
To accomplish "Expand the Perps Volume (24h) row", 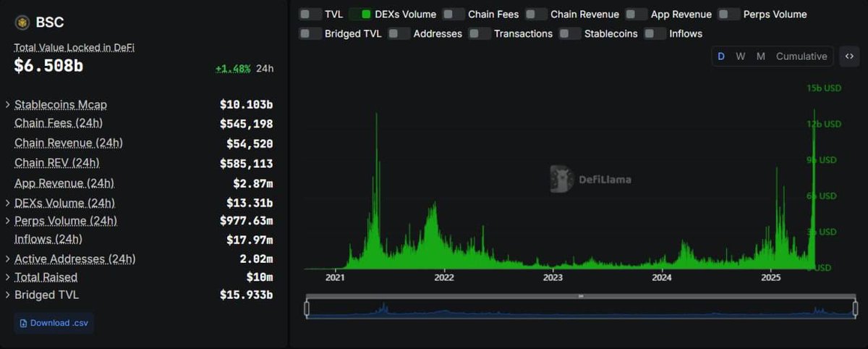I will click(x=8, y=221).
